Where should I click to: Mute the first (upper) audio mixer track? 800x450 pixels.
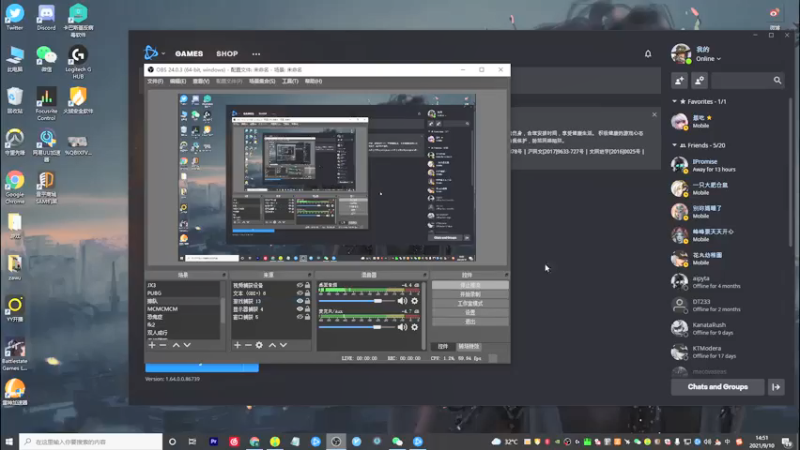pyautogui.click(x=403, y=301)
